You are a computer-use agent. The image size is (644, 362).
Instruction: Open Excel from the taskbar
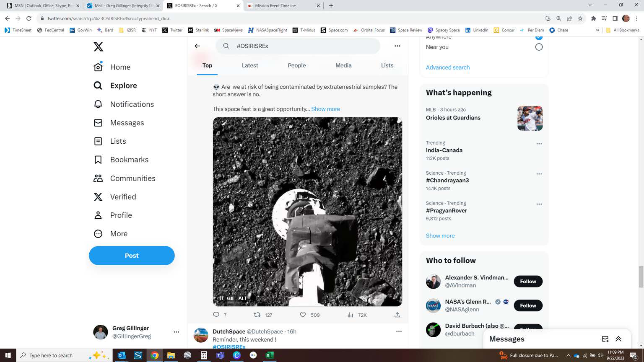(x=269, y=355)
